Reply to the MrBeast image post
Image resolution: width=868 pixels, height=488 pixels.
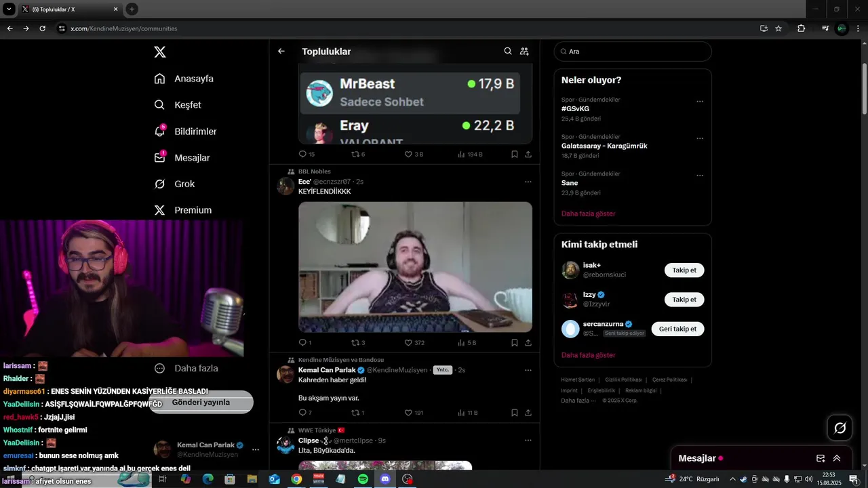[x=307, y=155]
